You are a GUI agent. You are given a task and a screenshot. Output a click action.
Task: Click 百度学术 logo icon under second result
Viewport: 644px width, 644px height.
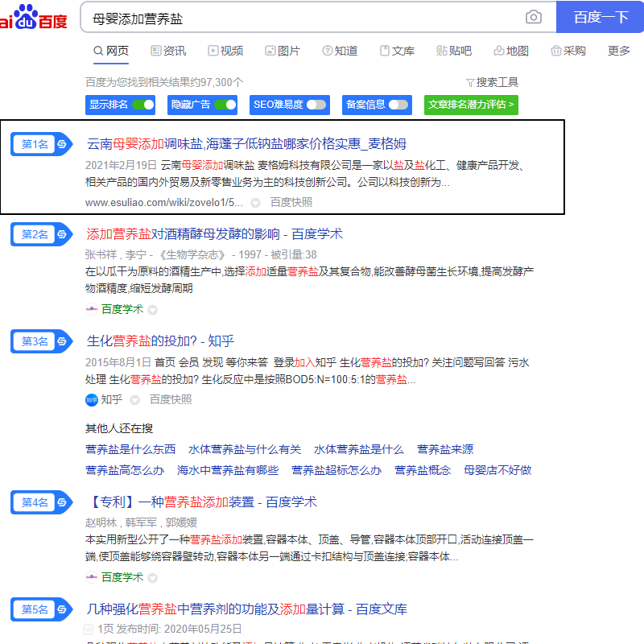click(x=92, y=309)
